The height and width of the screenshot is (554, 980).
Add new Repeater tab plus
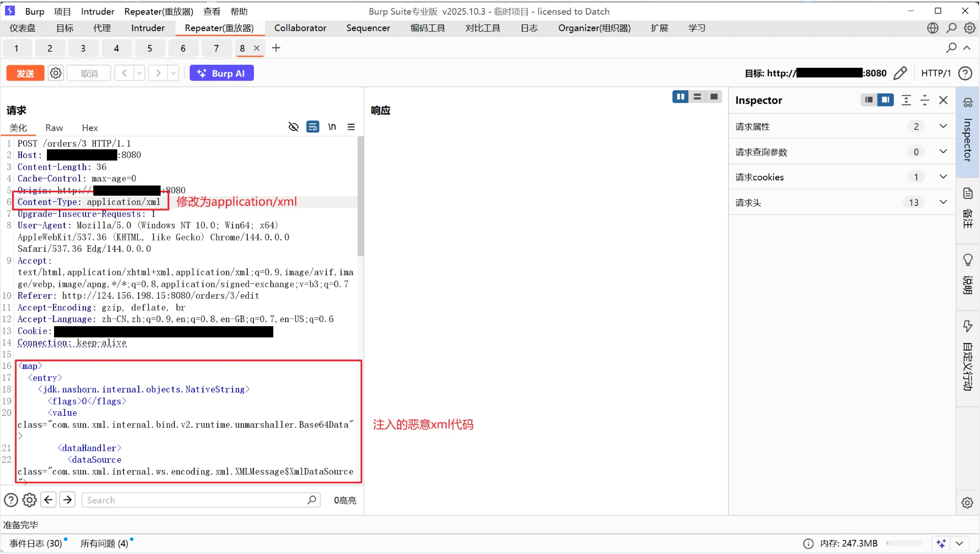click(x=276, y=48)
